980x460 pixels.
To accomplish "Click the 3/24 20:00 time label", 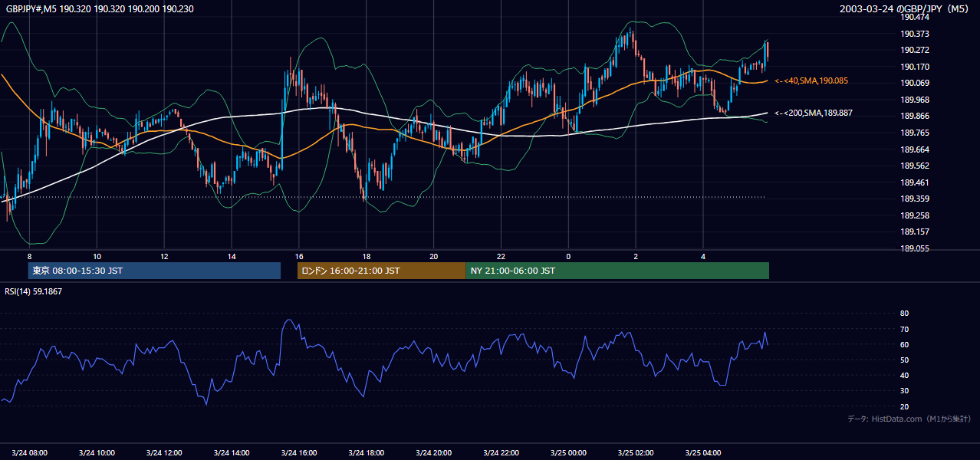I will (434, 452).
